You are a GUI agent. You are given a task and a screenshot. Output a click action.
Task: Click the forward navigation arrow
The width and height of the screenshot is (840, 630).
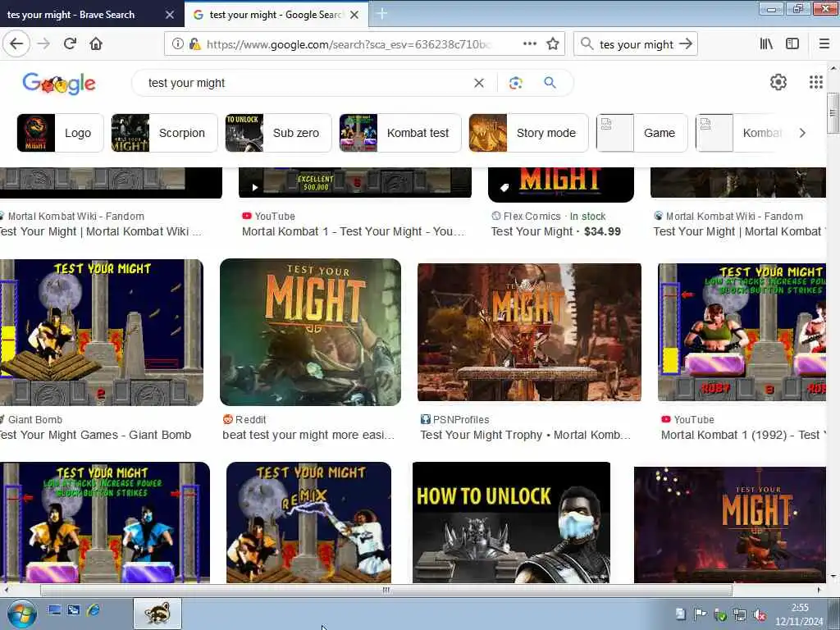[x=43, y=44]
